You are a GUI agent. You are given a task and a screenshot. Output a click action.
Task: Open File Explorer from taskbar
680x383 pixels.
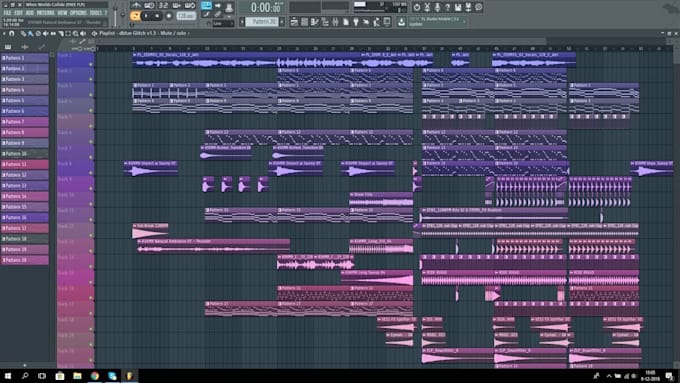[x=77, y=376]
